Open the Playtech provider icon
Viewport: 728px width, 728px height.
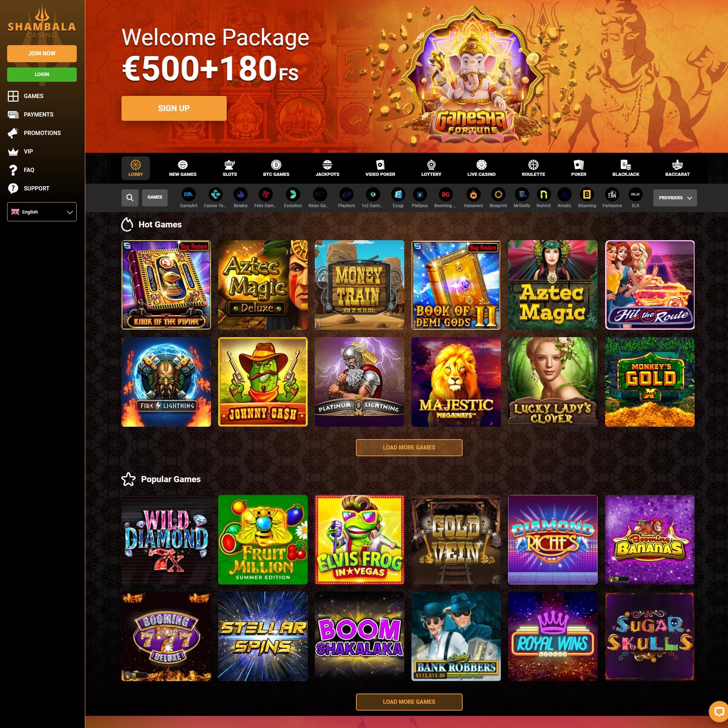pos(346,194)
